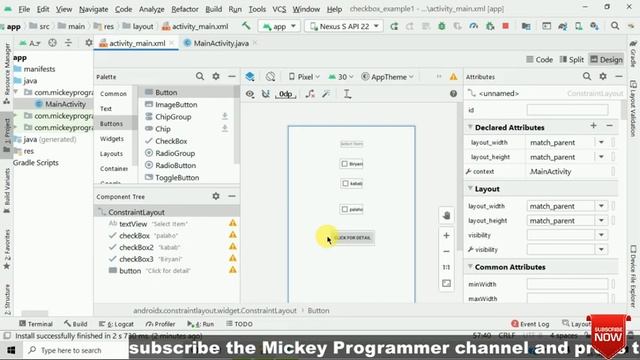
Task: Open Nexus S API 22 device dropdown
Action: click(344, 26)
